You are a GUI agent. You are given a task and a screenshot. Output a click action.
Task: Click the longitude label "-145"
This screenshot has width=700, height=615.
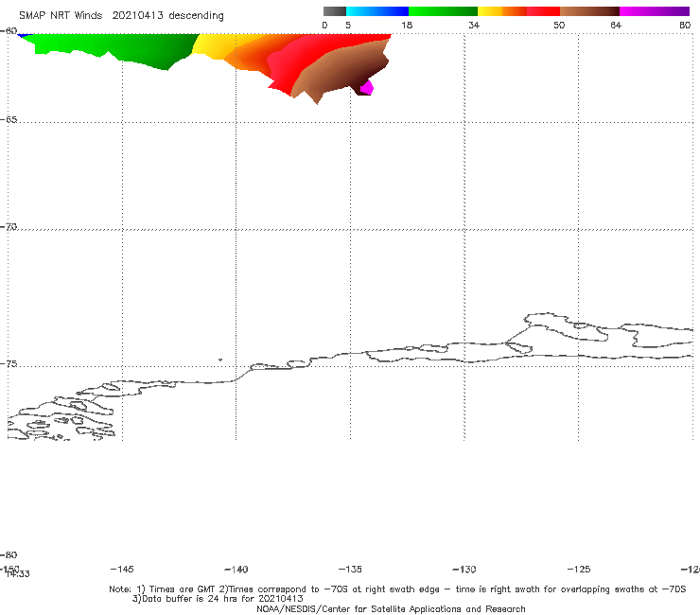point(122,570)
